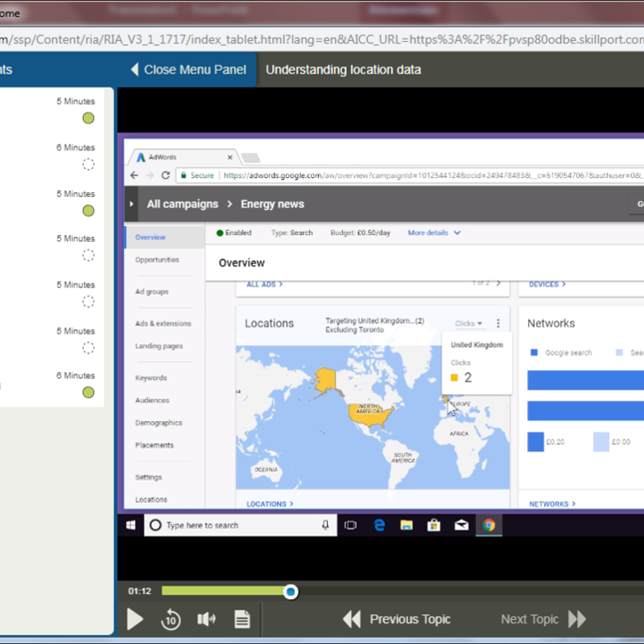Open Locations card three-dot menu
The width and height of the screenshot is (644, 644).
[x=498, y=324]
